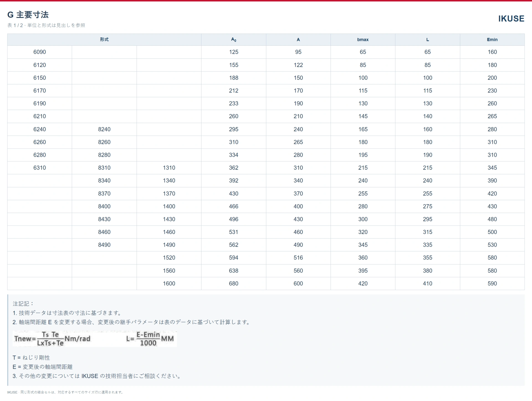Click note 3 about IKUSE 技術担当者
This screenshot has height=401, width=532.
click(97, 376)
